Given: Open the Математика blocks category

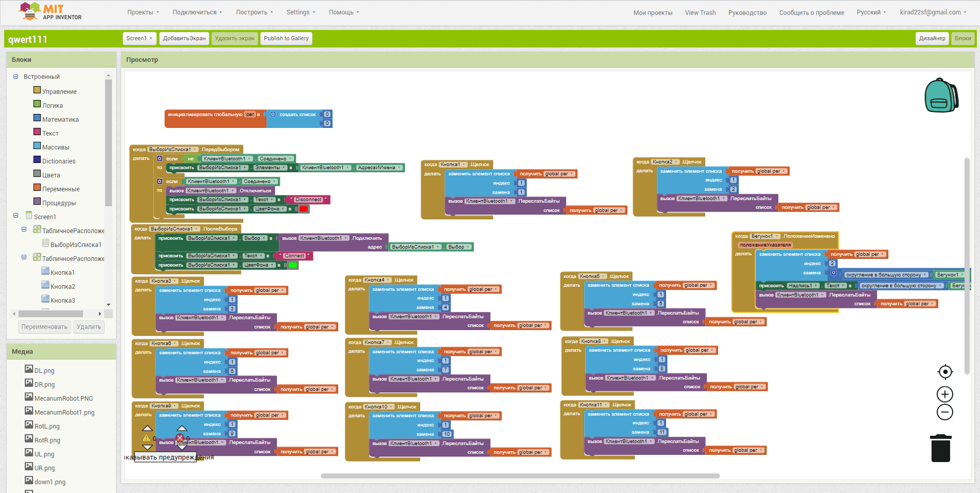Looking at the screenshot, I should click(x=60, y=119).
